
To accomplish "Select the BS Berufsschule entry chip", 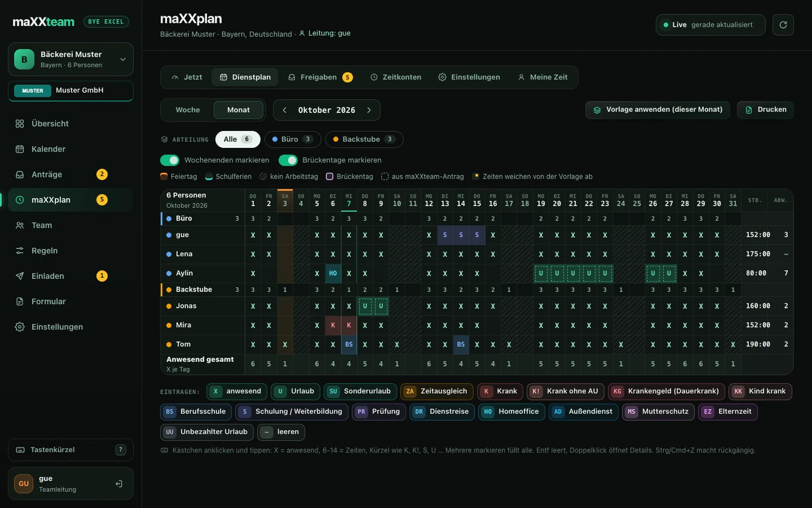I will click(x=196, y=411).
